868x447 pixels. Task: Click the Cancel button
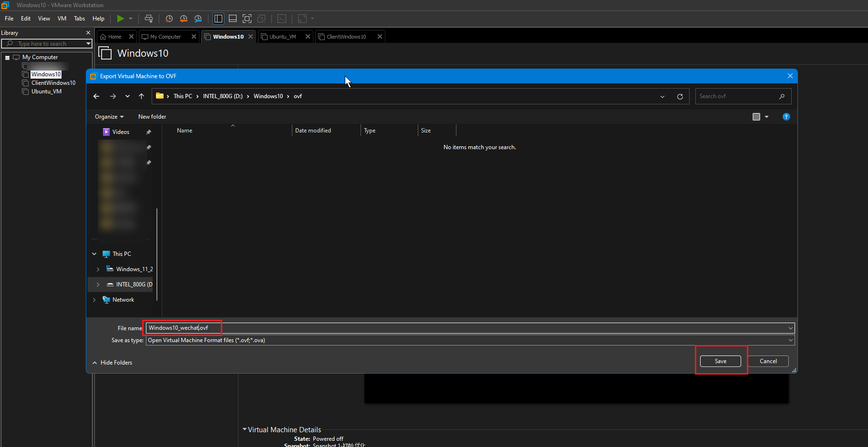(x=768, y=361)
